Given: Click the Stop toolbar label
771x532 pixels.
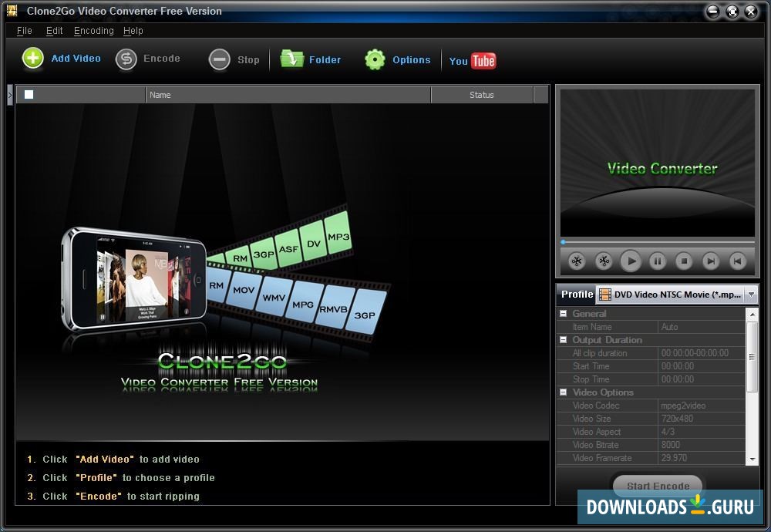Looking at the screenshot, I should tap(248, 60).
